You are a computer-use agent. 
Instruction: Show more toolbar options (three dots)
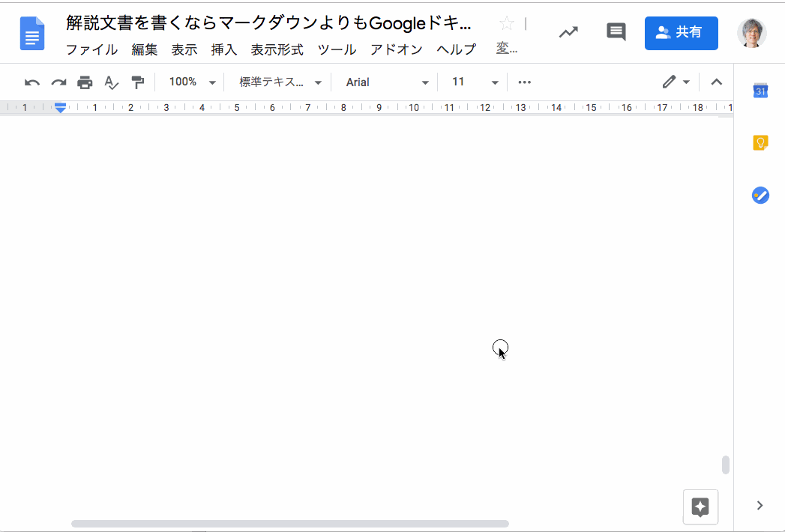[x=524, y=82]
